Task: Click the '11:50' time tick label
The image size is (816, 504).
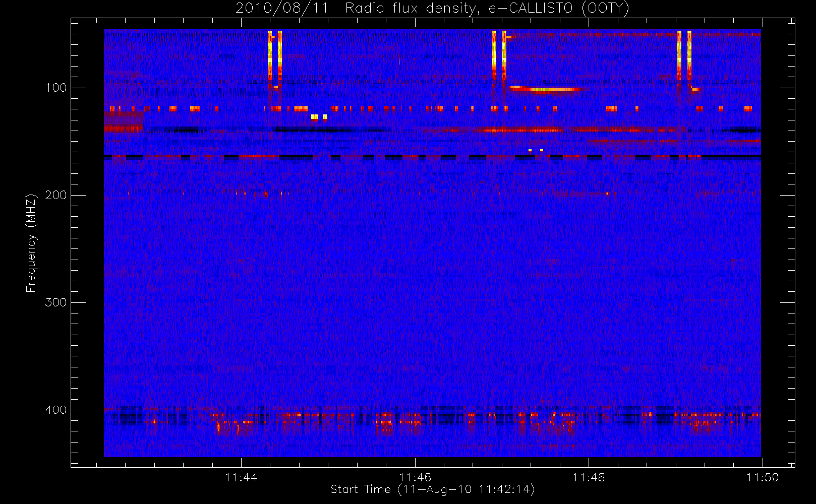Action: (763, 477)
